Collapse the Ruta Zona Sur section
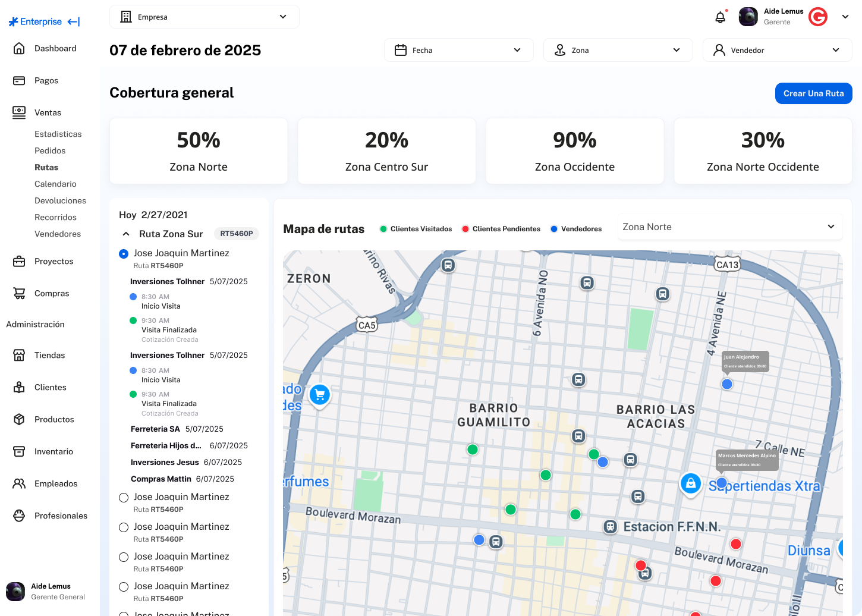This screenshot has height=616, width=862. [x=126, y=234]
